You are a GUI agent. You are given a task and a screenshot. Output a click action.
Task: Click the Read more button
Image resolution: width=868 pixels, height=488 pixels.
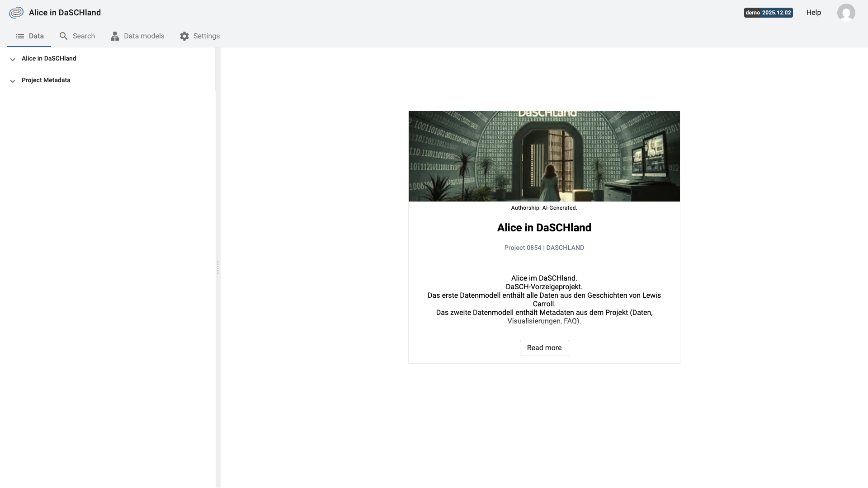(x=544, y=347)
